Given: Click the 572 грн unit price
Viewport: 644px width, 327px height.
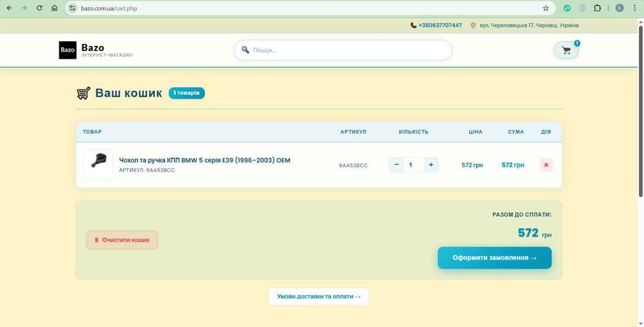Looking at the screenshot, I should (472, 165).
